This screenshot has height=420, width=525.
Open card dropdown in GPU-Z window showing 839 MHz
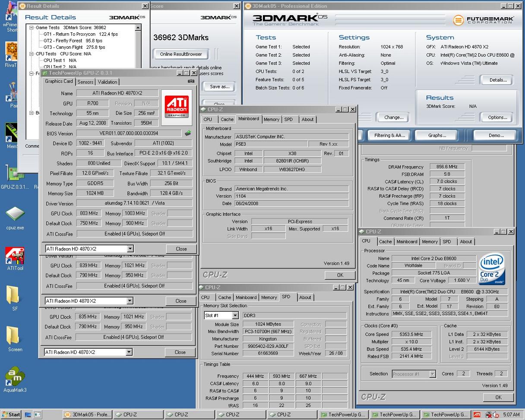click(130, 301)
